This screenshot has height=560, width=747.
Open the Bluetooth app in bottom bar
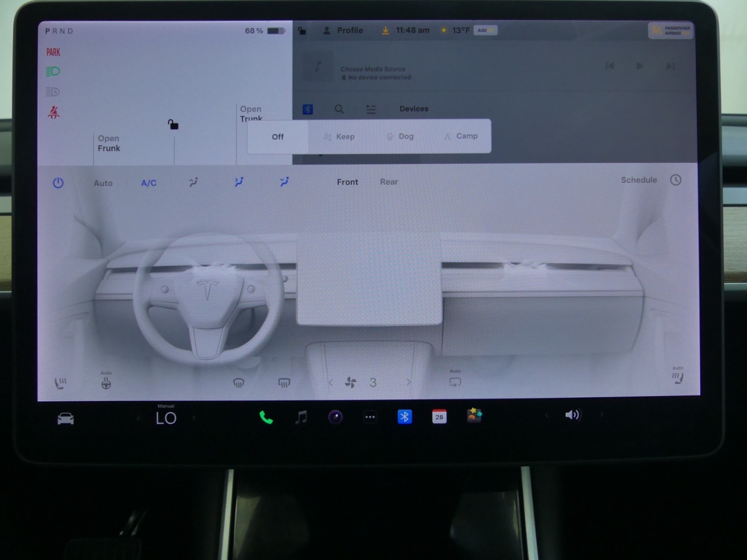(405, 417)
